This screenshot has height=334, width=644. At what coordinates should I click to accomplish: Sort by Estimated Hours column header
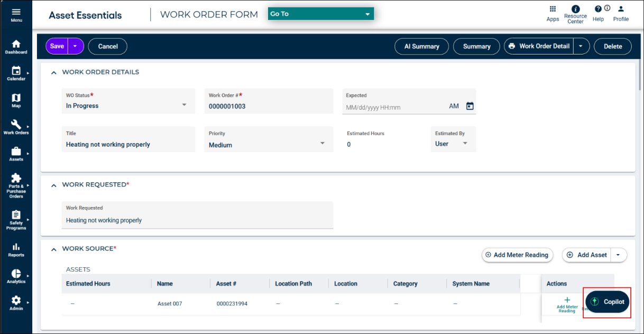click(88, 284)
